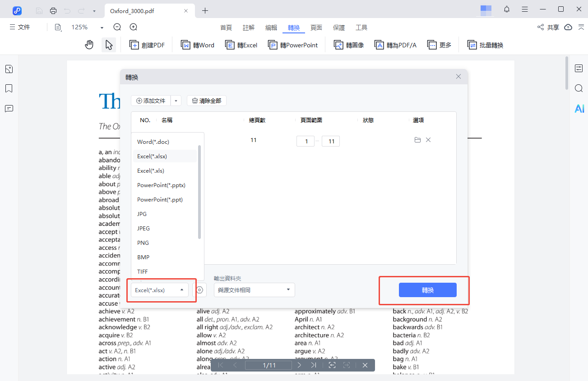The image size is (588, 381).
Task: Choose TIFF from format list
Action: point(165,271)
